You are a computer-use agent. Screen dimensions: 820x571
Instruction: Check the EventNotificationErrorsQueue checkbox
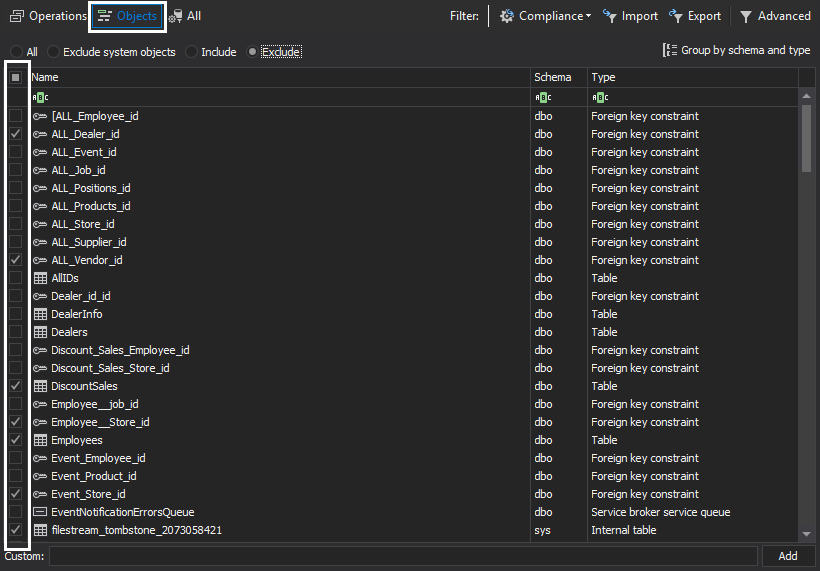coord(16,512)
